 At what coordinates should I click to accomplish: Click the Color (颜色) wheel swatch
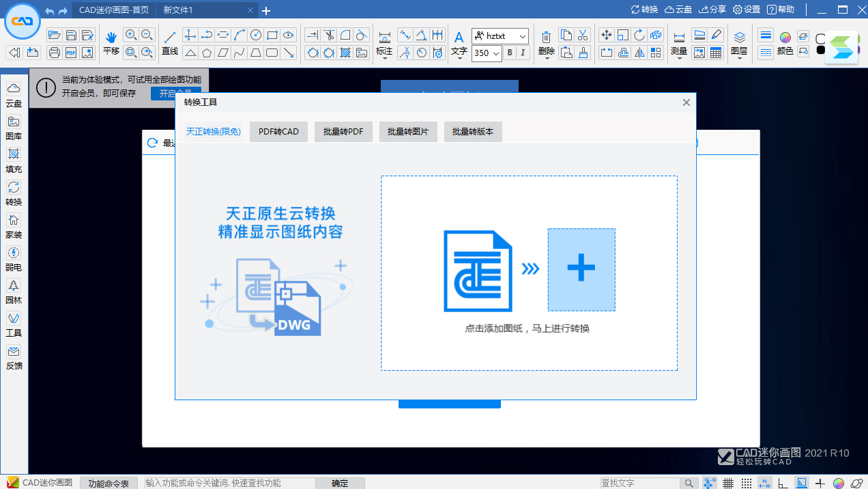tap(785, 37)
